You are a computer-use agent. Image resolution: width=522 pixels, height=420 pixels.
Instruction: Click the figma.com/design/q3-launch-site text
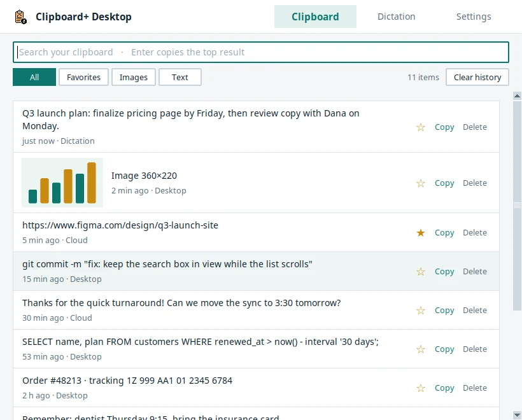click(120, 225)
